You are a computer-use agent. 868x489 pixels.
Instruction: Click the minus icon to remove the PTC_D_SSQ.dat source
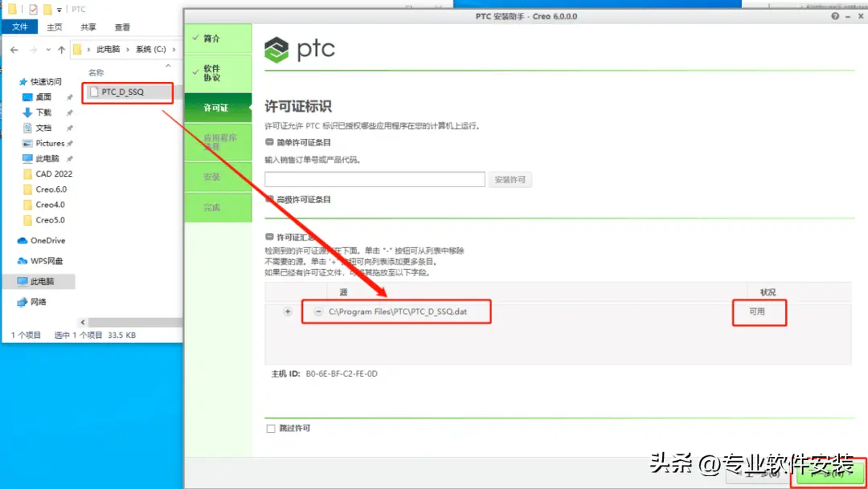click(x=318, y=312)
